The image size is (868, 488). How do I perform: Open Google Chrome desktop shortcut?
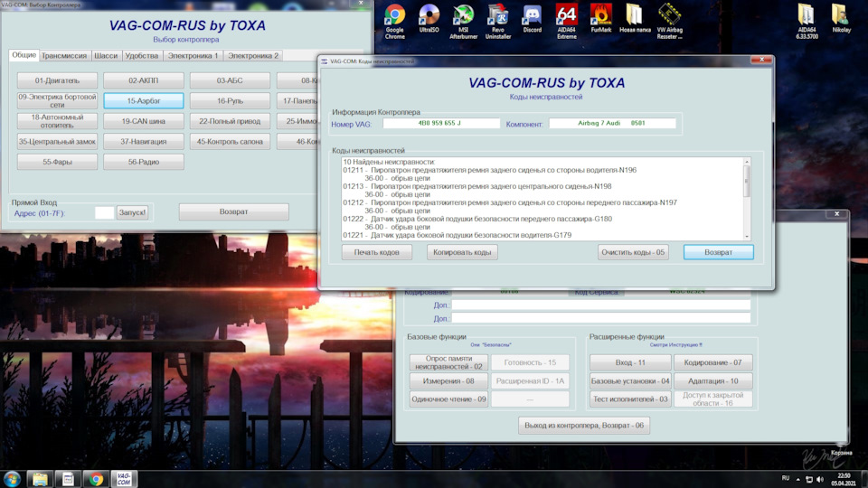click(x=394, y=16)
